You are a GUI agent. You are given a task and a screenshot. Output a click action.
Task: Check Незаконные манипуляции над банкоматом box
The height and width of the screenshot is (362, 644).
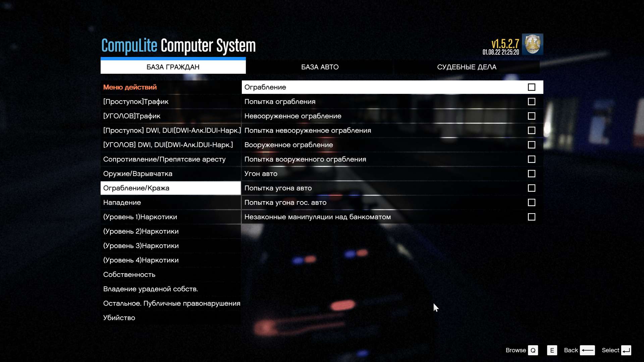(531, 217)
